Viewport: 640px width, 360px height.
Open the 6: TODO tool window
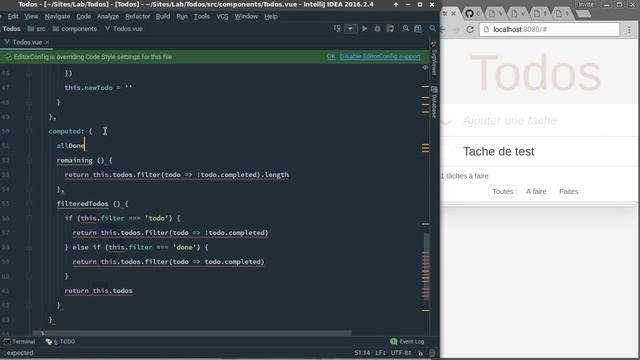pos(60,342)
